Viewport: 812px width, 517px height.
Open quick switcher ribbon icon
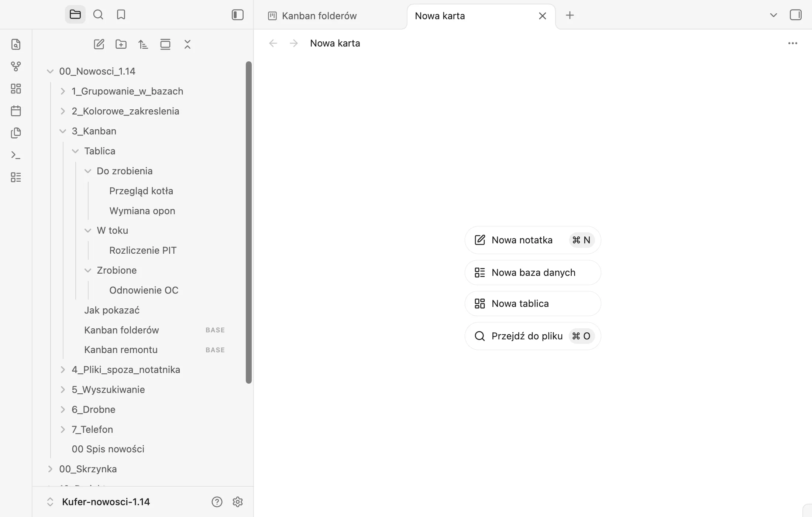click(x=16, y=44)
